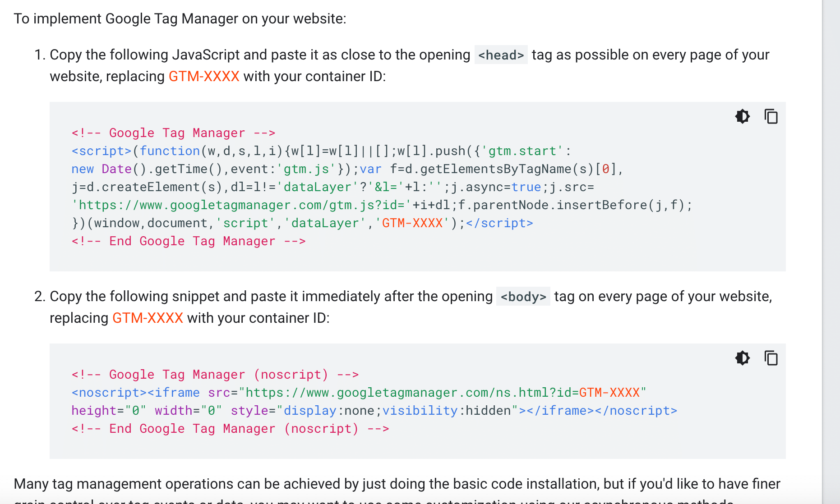Click 'End Google Tag Manager -->' comment line

[x=189, y=241]
